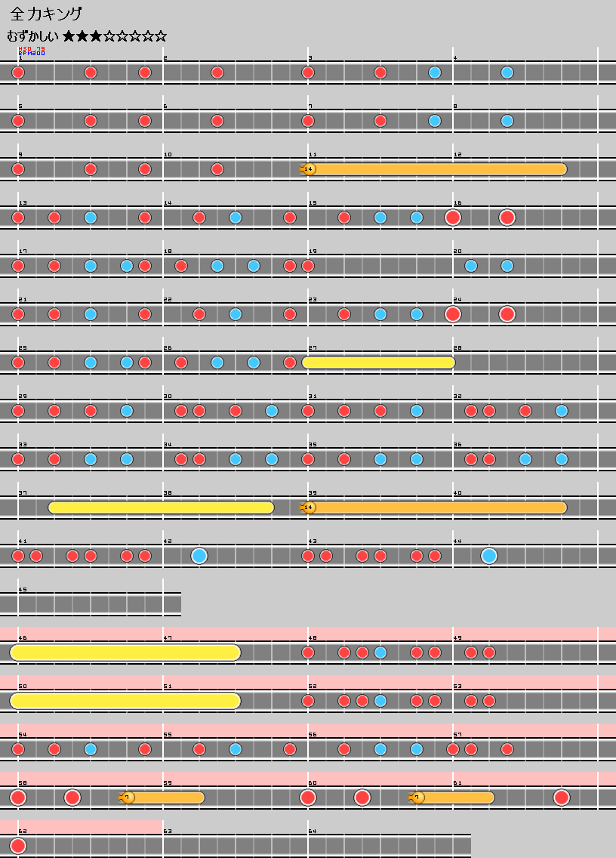Click the first red note of measure 1
This screenshot has height=858, width=616.
coord(18,73)
